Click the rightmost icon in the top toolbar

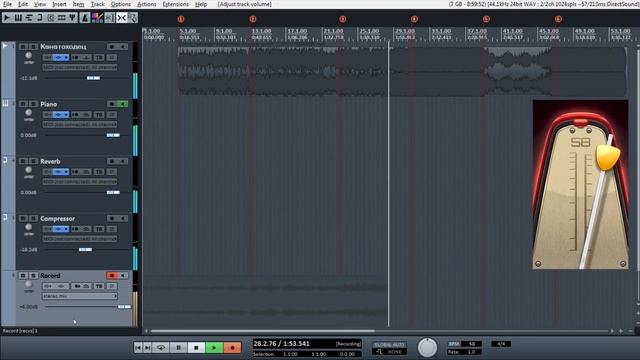tap(132, 18)
